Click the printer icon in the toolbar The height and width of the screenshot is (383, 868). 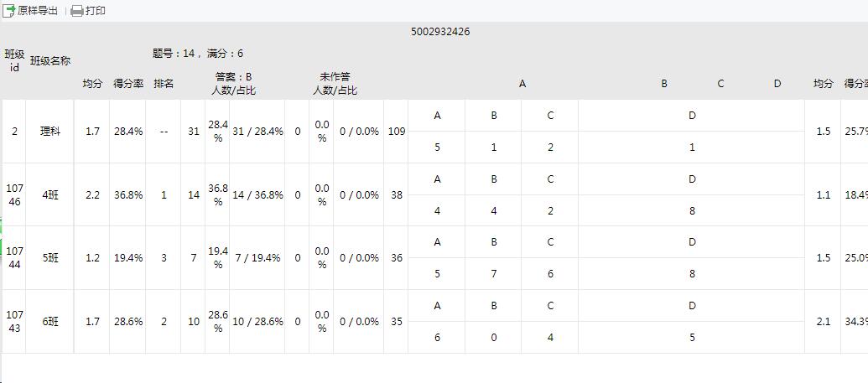(77, 11)
